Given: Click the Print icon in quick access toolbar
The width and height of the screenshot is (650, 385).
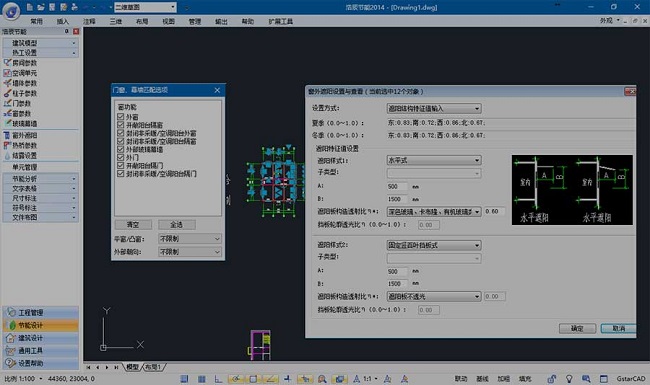Looking at the screenshot, I should click(74, 7).
